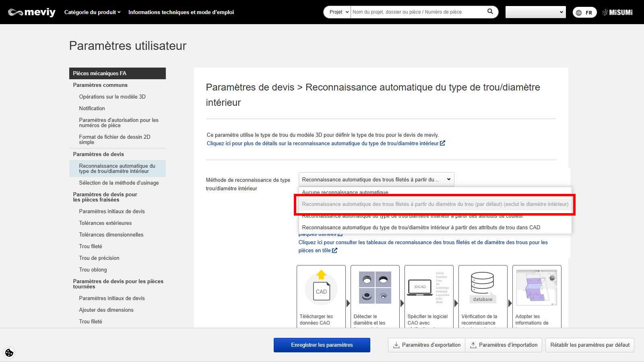Switch language with the FR globe button
This screenshot has width=644, height=362.
[584, 12]
